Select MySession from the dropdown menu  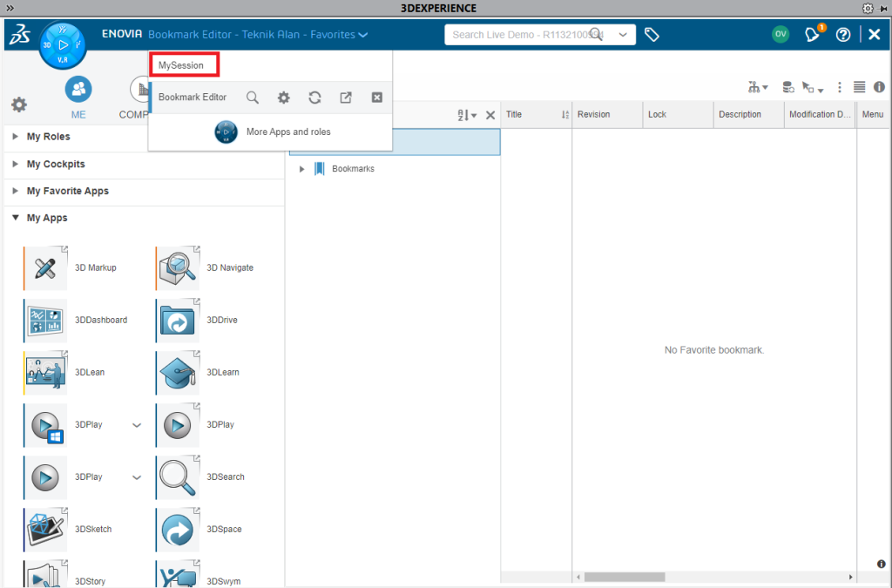[x=183, y=65]
